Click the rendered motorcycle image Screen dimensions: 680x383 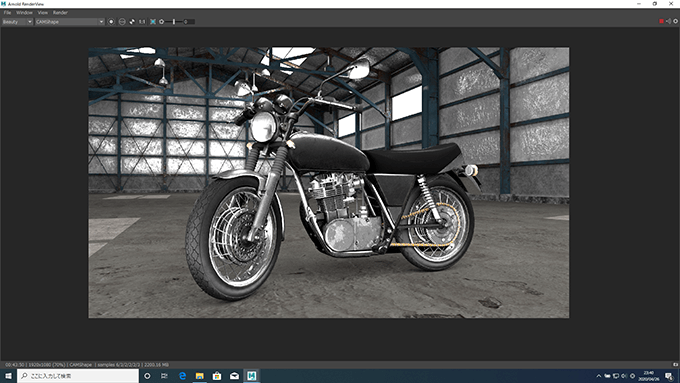point(329,183)
